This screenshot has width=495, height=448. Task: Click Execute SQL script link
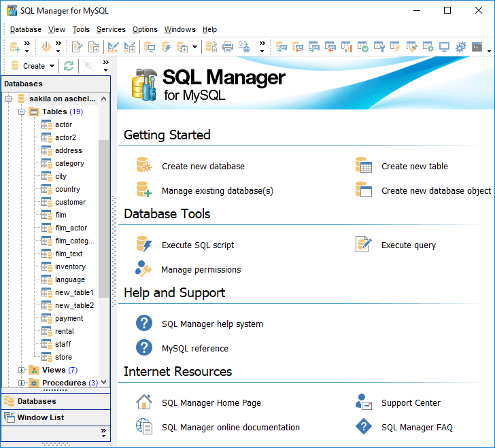point(198,245)
